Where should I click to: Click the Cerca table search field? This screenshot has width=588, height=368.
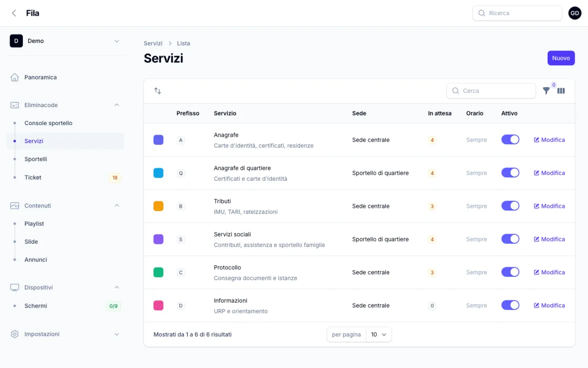coord(491,91)
